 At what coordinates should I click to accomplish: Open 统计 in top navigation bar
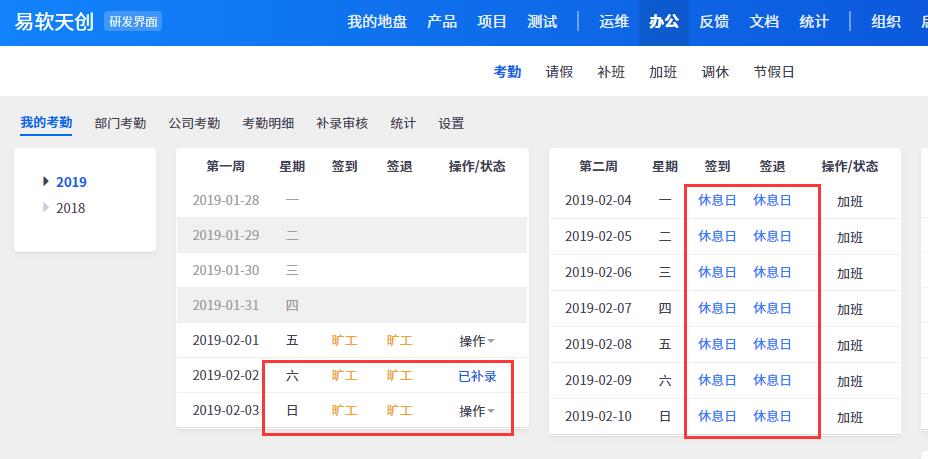[814, 22]
